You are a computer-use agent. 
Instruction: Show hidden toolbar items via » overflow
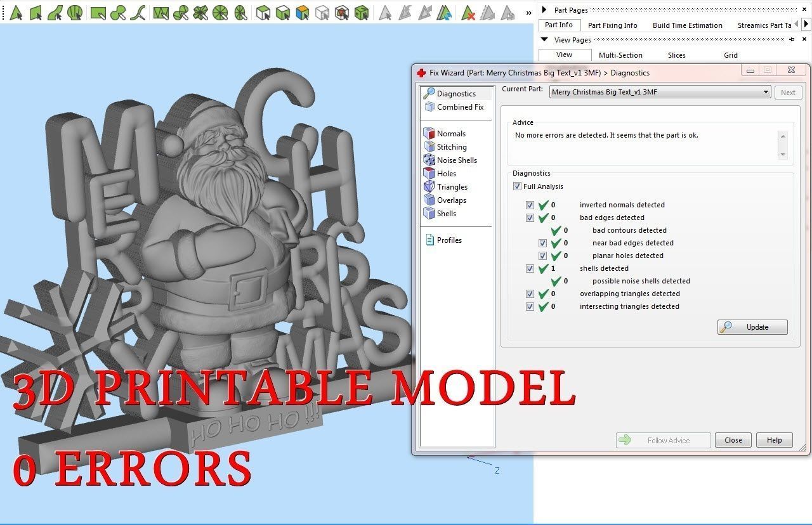click(x=528, y=13)
